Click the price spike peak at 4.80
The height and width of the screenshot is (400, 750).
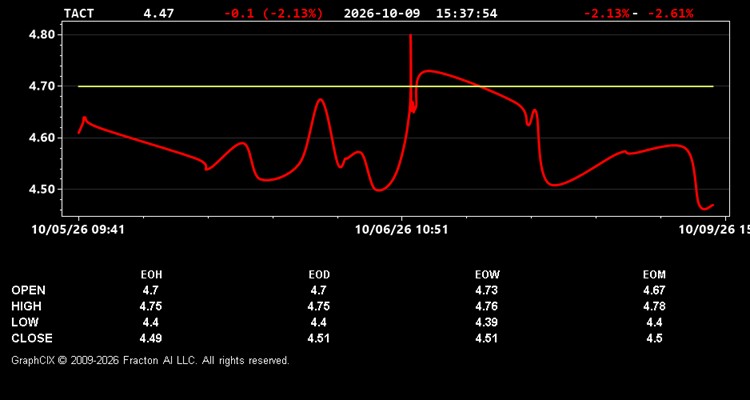(410, 36)
